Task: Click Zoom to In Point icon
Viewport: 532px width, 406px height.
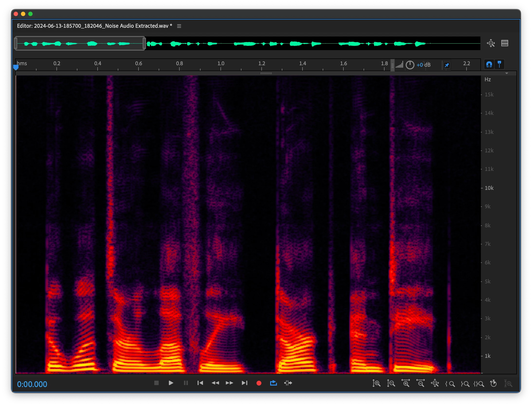Action: (x=450, y=384)
